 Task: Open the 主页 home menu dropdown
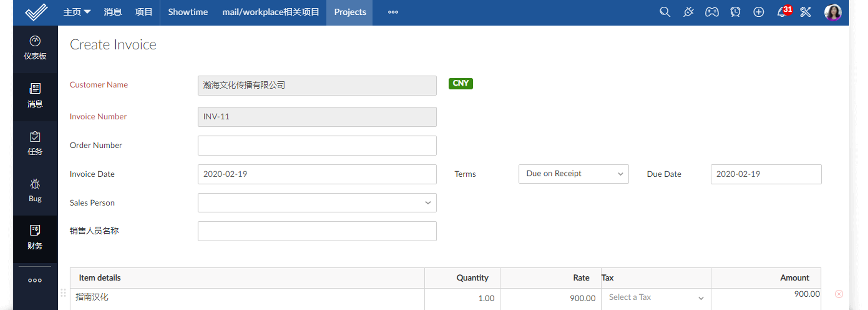click(77, 12)
